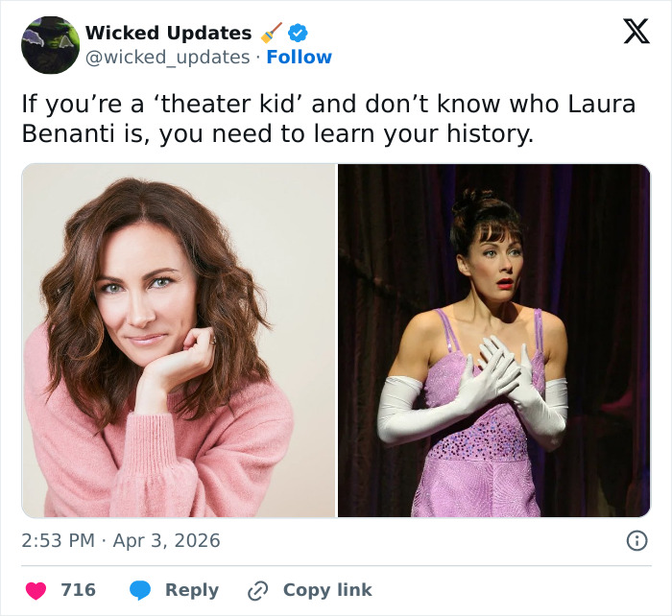Click the blue reply speech bubble icon

140,590
